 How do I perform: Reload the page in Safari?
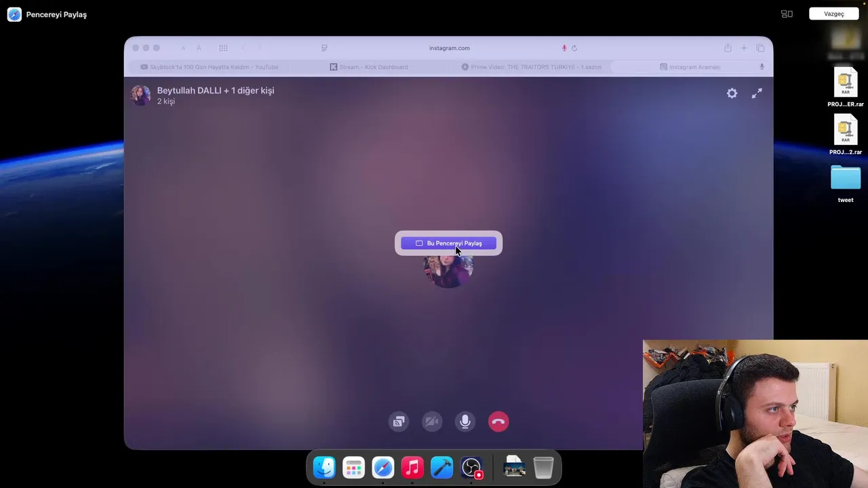(574, 48)
